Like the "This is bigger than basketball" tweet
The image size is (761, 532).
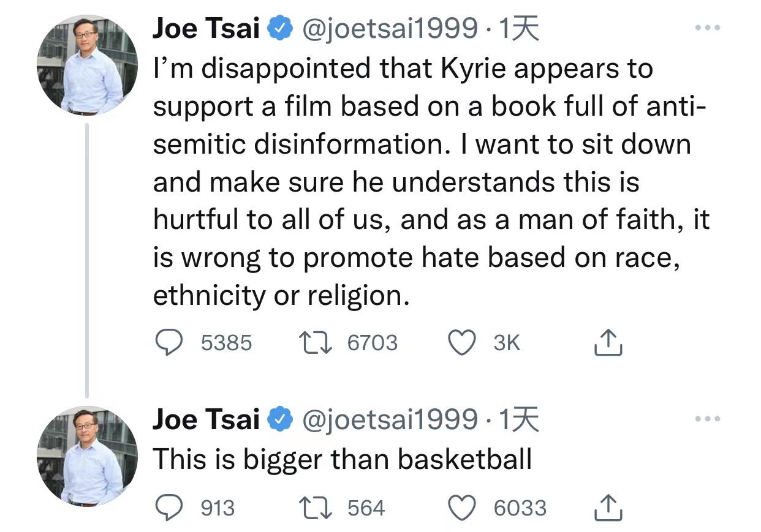point(463,508)
